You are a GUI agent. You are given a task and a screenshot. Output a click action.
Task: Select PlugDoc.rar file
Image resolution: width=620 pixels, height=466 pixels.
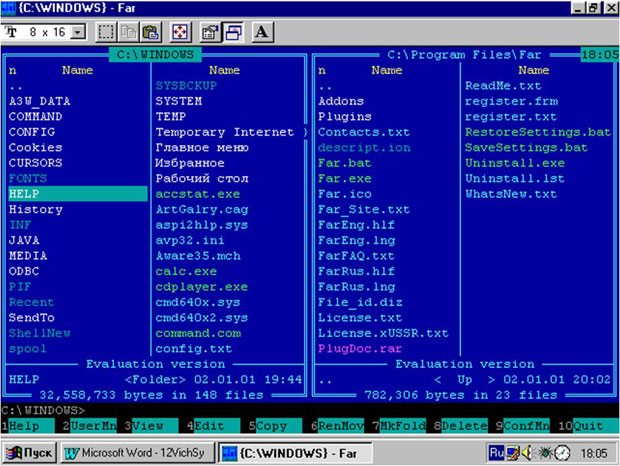point(360,349)
